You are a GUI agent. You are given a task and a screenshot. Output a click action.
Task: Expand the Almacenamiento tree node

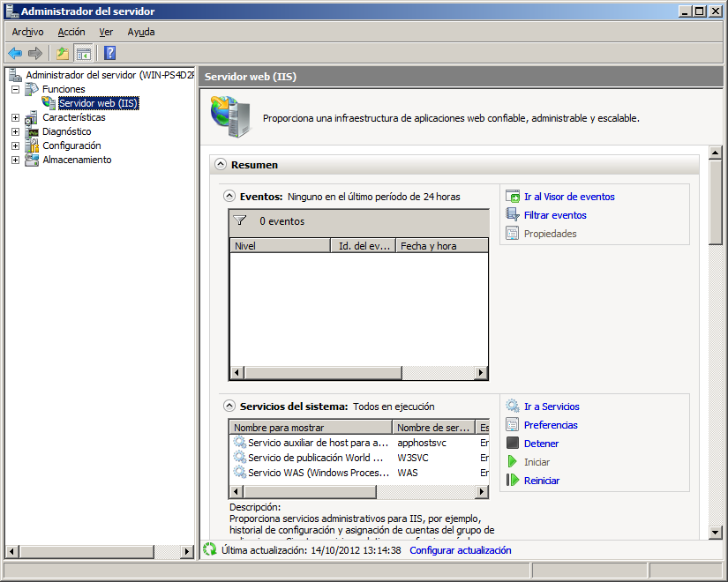click(x=13, y=160)
